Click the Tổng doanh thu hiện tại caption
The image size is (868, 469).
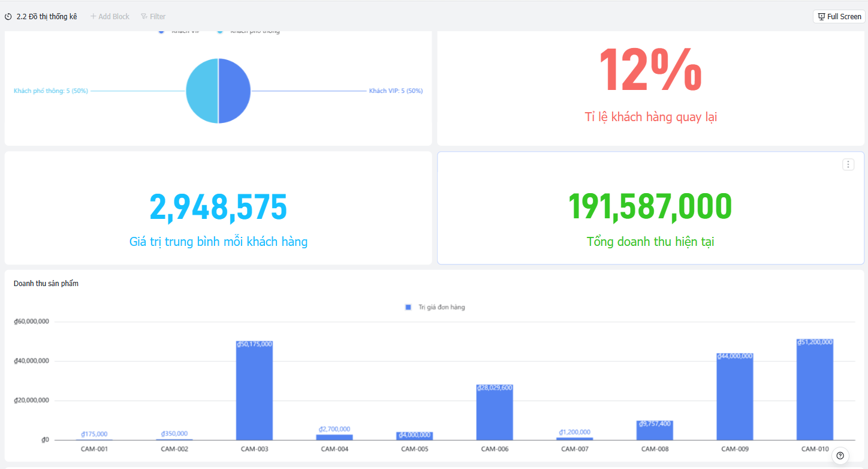650,242
